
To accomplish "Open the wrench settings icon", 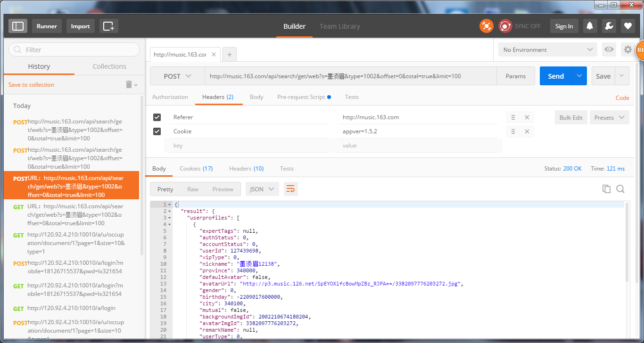I will pyautogui.click(x=609, y=26).
